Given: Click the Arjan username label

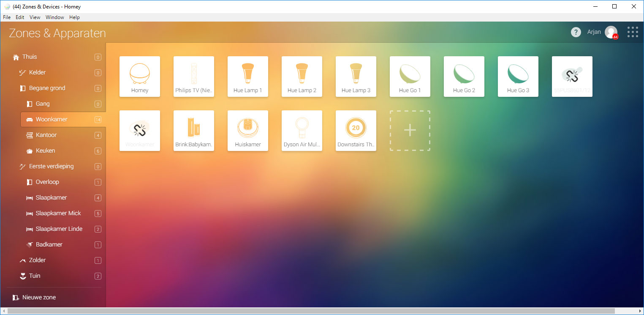Looking at the screenshot, I should (594, 32).
